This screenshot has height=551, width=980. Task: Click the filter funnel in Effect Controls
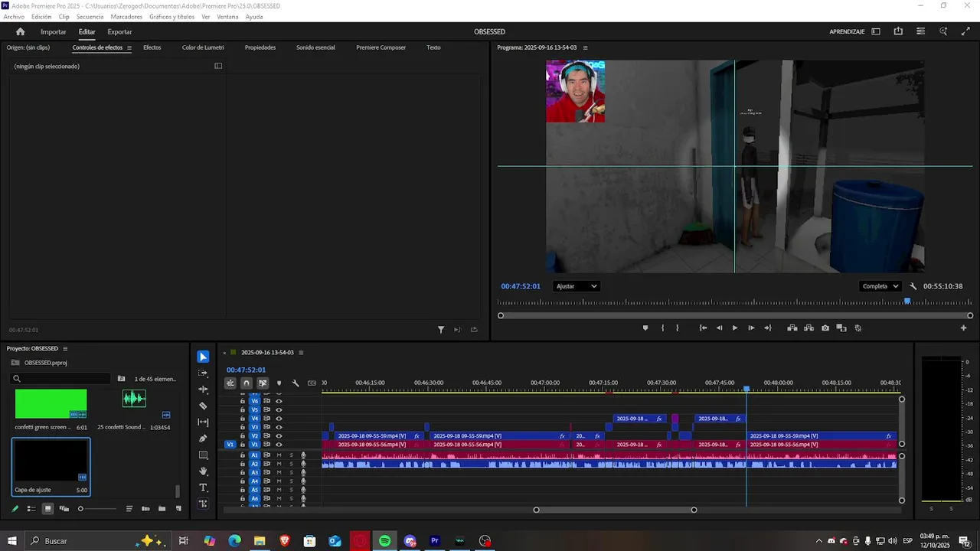pyautogui.click(x=441, y=330)
